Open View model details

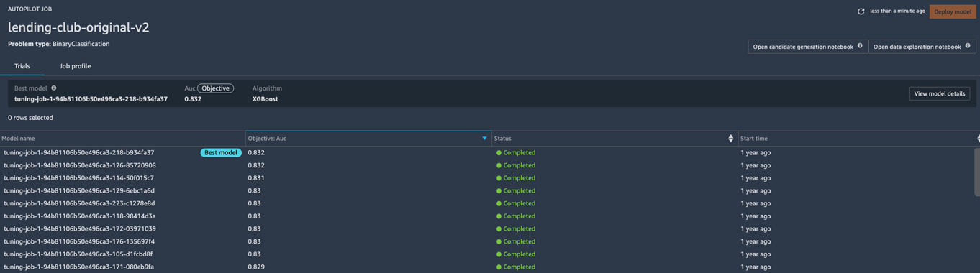940,93
